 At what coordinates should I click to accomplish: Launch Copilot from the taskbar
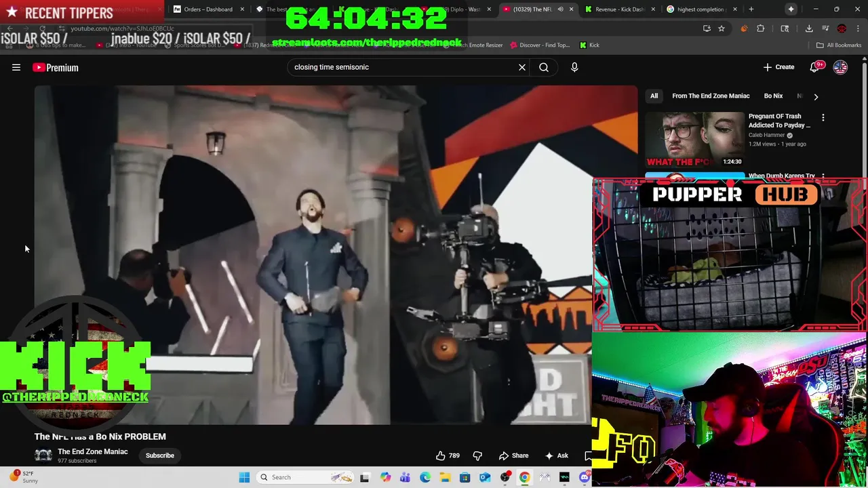385,477
